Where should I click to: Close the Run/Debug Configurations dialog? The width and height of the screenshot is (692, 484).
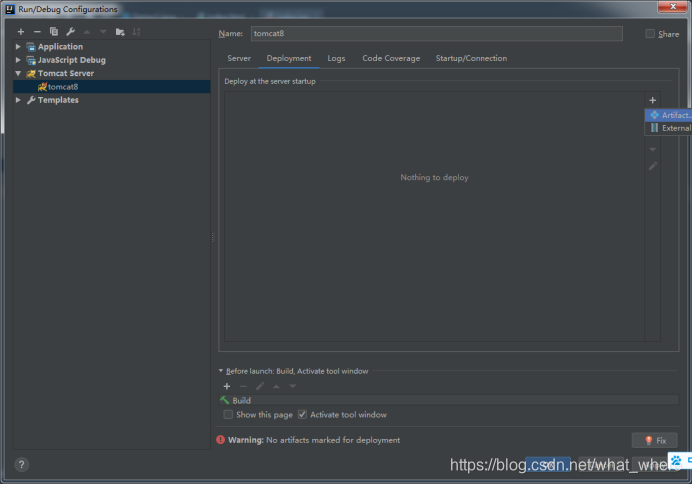click(x=672, y=6)
